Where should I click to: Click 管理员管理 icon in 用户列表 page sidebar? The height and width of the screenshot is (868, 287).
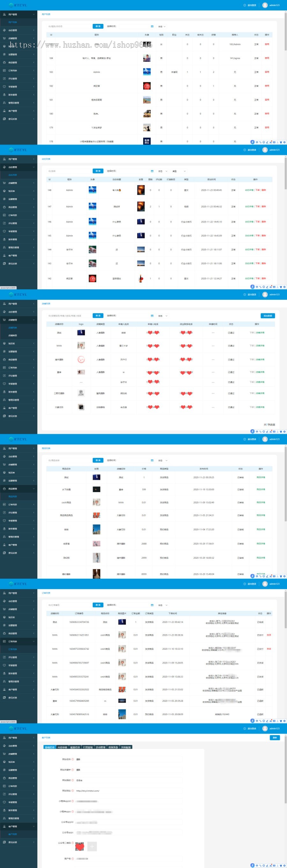pyautogui.click(x=4, y=103)
